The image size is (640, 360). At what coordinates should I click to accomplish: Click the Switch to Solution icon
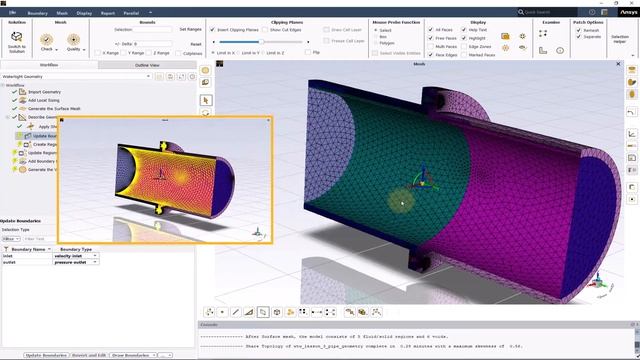[16, 37]
